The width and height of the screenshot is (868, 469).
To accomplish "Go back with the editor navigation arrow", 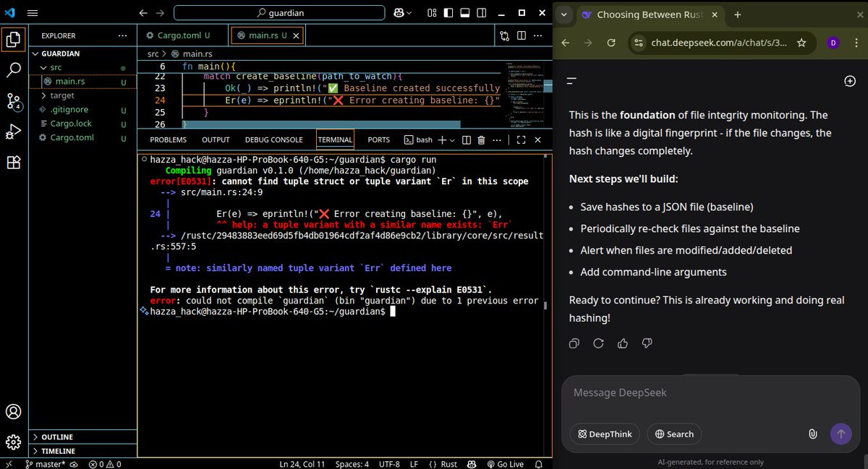I will pos(143,13).
